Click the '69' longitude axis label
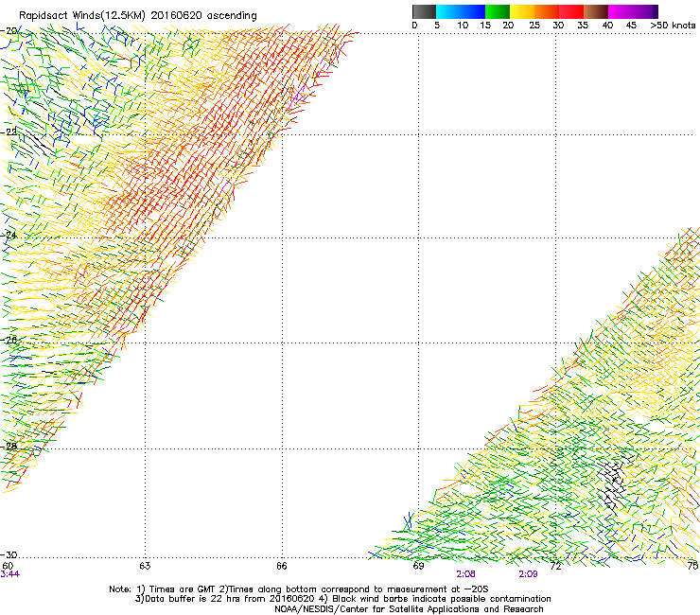Image resolution: width=700 pixels, height=615 pixels. point(418,566)
